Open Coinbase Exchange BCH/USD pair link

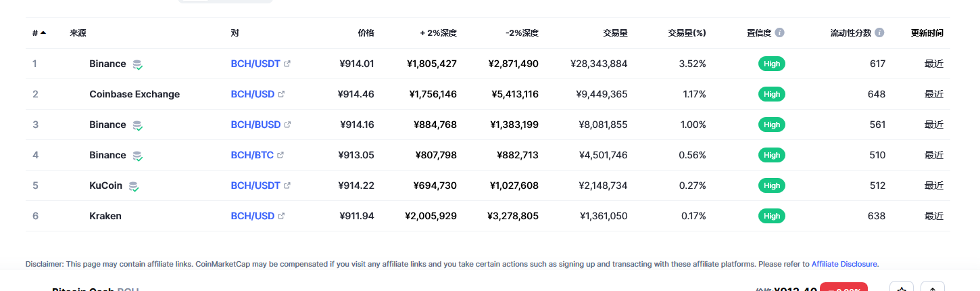[x=252, y=94]
